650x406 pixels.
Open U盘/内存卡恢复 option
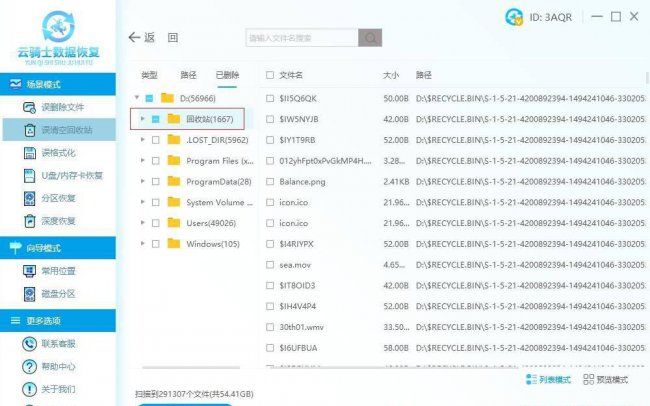63,175
